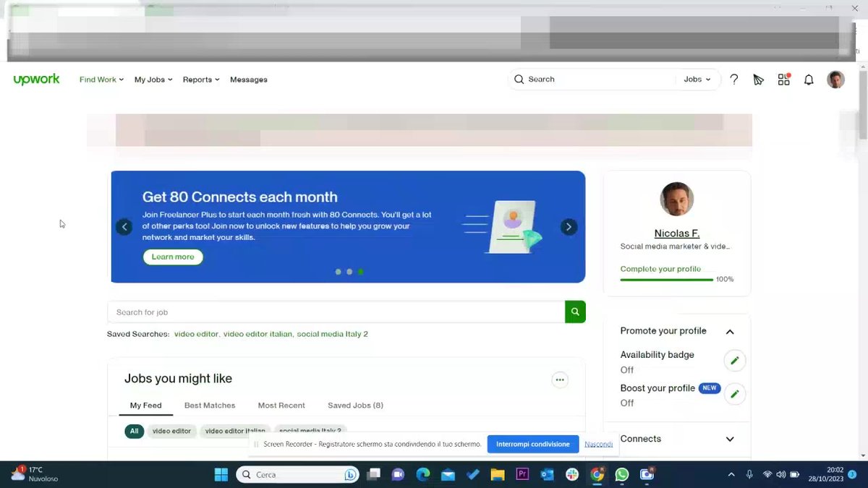Open the help question mark icon
Screen dimensions: 868x488
pos(733,80)
